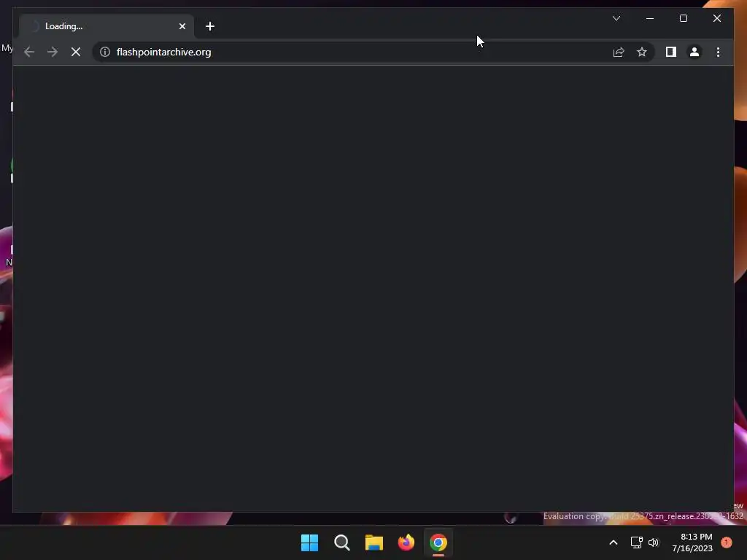This screenshot has width=747, height=560.
Task: Select the Loading... tab
Action: click(x=107, y=26)
